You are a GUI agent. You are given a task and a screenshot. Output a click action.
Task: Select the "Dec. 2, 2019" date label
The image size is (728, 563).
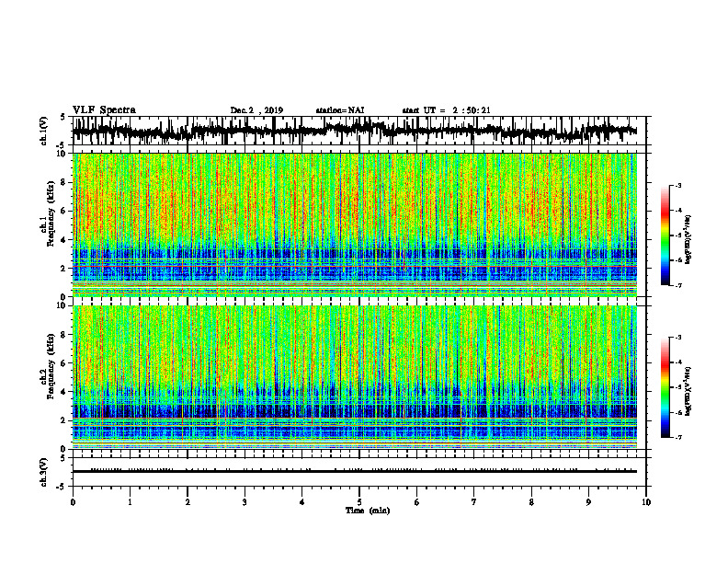[x=256, y=110]
